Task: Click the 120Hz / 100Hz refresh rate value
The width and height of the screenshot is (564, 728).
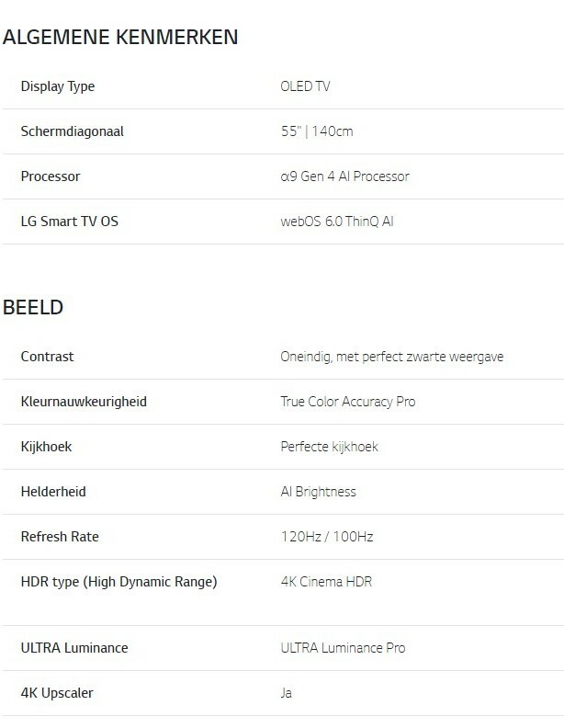Action: pyautogui.click(x=326, y=537)
